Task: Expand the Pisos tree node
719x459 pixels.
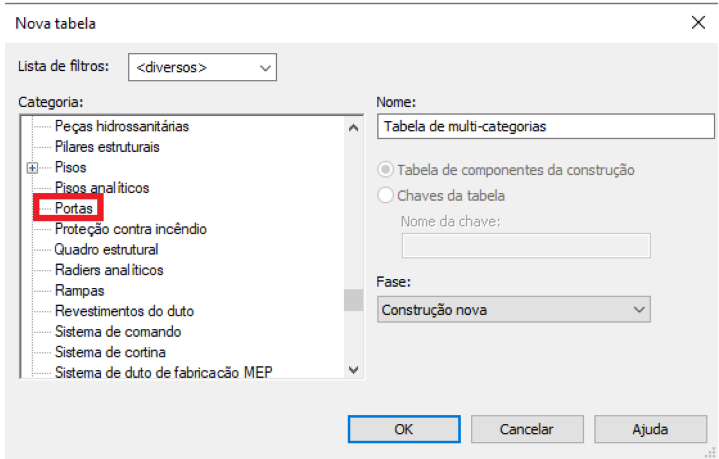Action: 32,168
